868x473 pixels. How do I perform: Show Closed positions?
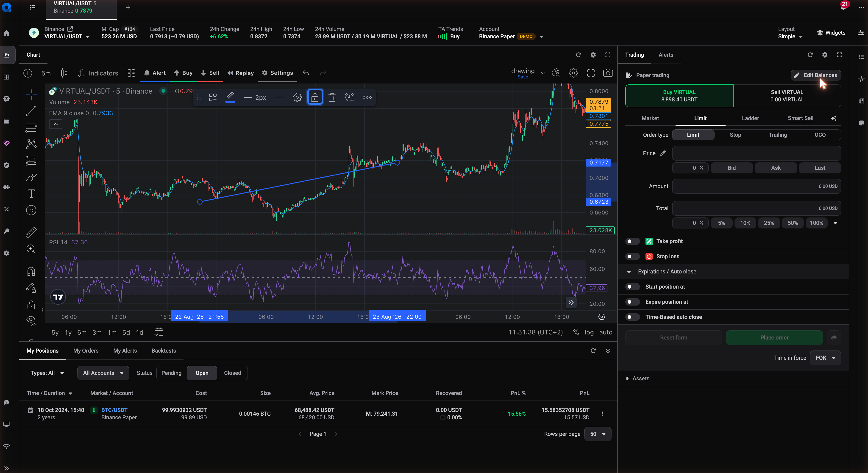[x=233, y=373]
